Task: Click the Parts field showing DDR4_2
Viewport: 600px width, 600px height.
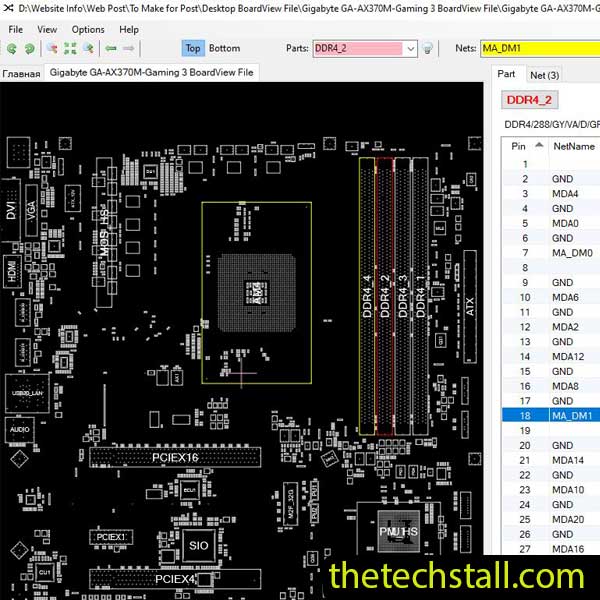Action: point(359,49)
